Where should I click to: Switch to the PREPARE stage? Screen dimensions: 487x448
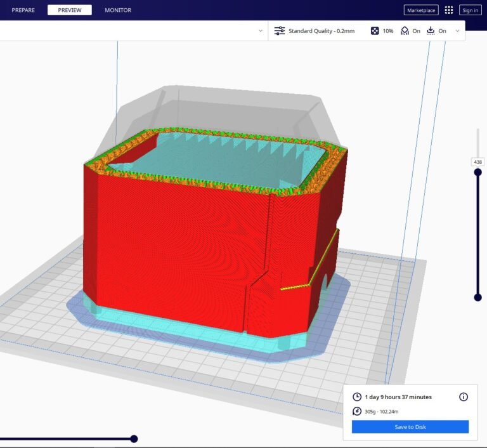coord(23,10)
